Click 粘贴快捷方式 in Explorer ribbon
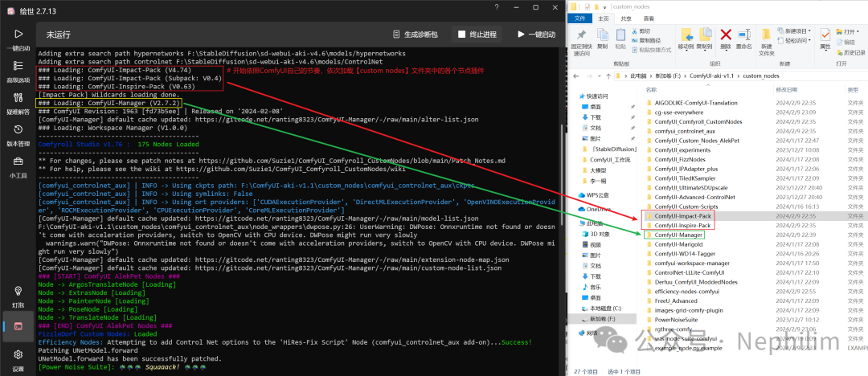 click(x=651, y=49)
